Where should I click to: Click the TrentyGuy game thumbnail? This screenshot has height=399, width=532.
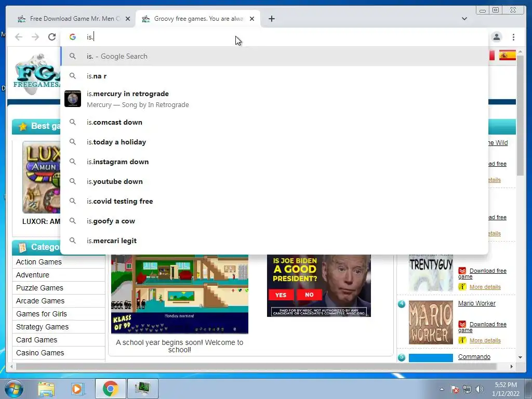431,273
